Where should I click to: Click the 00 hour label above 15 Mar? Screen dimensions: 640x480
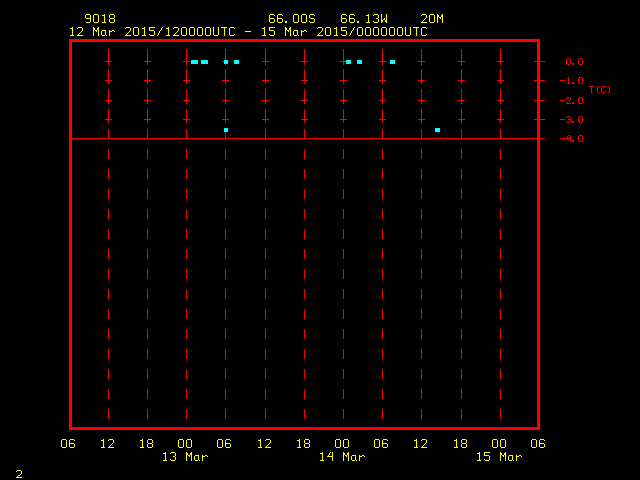point(499,444)
